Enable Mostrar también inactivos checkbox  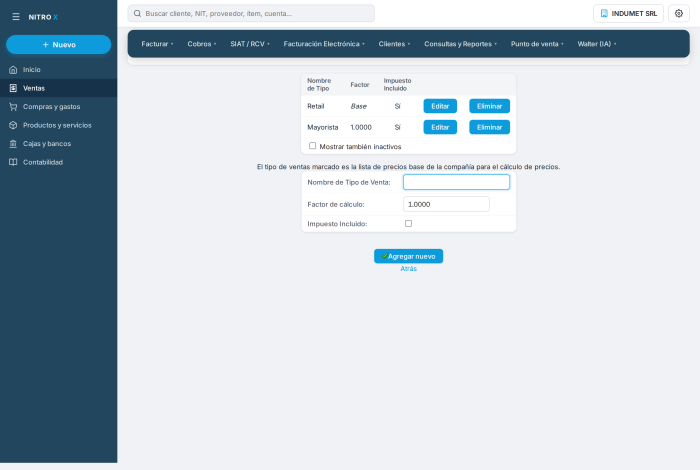pos(312,146)
